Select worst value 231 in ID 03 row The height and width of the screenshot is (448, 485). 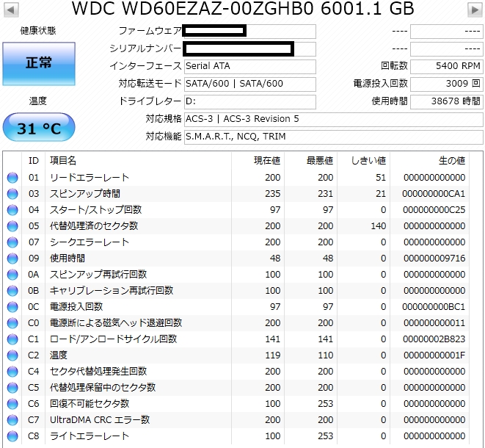pos(325,194)
